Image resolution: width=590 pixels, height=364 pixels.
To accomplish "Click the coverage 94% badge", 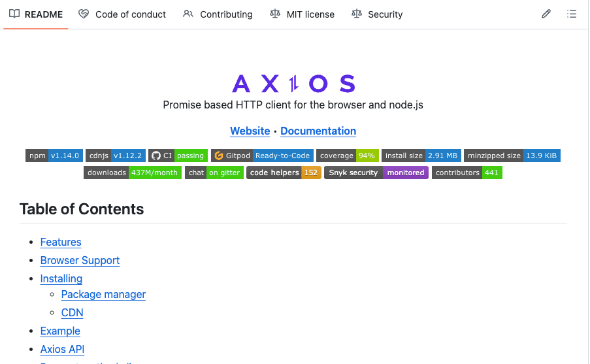I will click(x=348, y=156).
